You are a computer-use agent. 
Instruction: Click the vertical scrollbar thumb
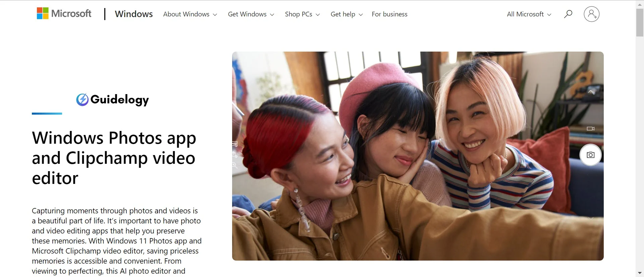point(640,22)
